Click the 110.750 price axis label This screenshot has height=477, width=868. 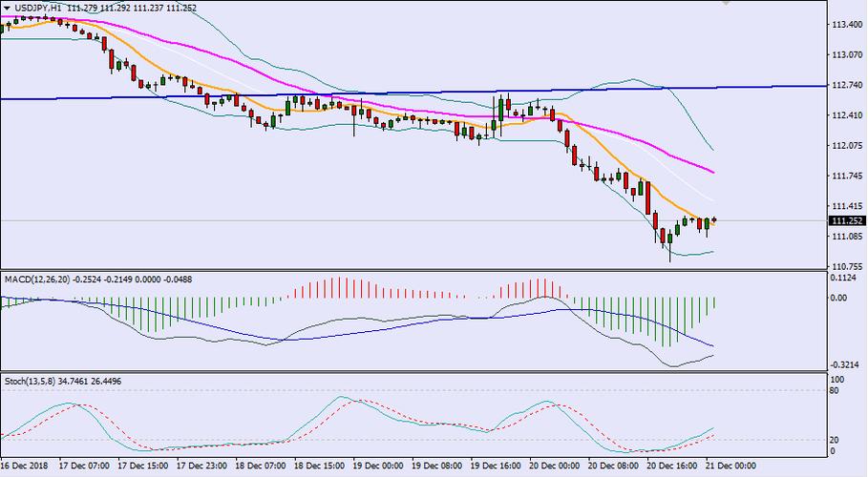[848, 266]
